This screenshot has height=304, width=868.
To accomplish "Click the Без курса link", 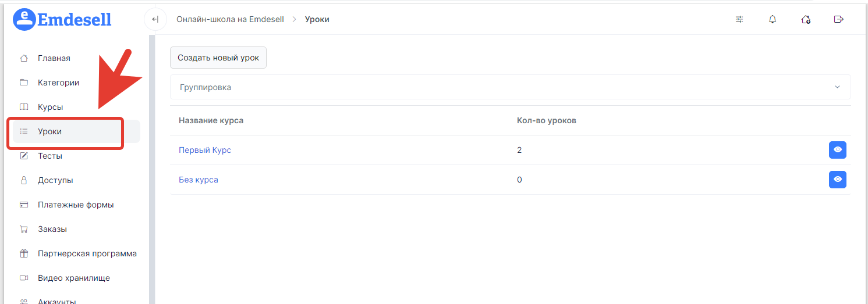I will click(x=199, y=180).
